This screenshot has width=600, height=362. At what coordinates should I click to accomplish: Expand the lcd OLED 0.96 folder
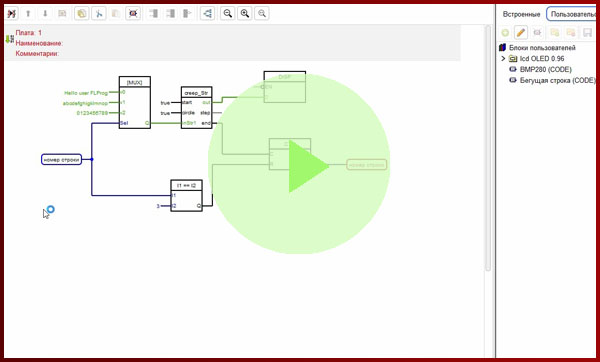(503, 59)
